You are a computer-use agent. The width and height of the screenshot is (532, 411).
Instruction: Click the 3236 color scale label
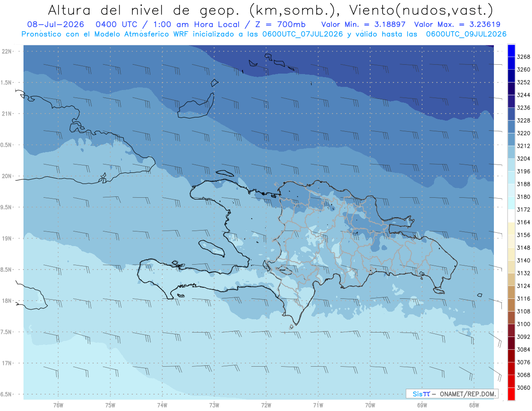coord(524,108)
